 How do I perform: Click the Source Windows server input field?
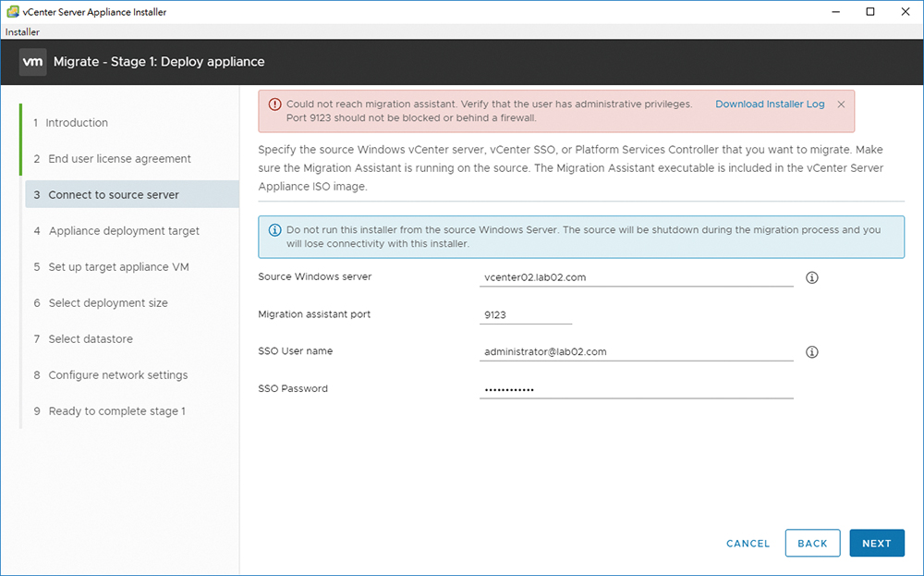pos(636,277)
